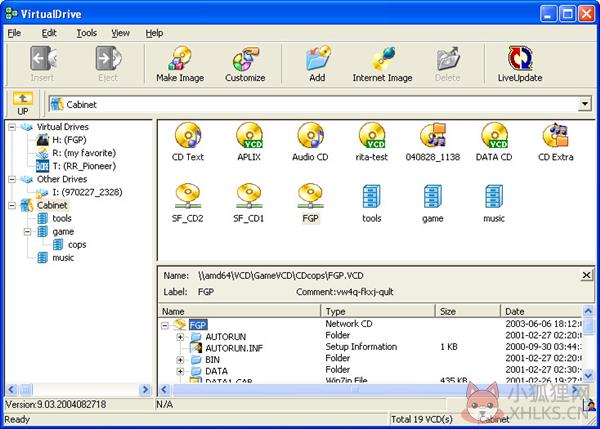
Task: Collapse the Cabinet tree node
Action: (12, 206)
